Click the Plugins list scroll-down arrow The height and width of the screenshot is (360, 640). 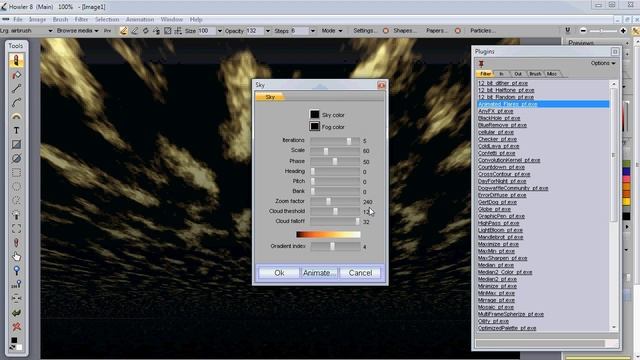(613, 327)
